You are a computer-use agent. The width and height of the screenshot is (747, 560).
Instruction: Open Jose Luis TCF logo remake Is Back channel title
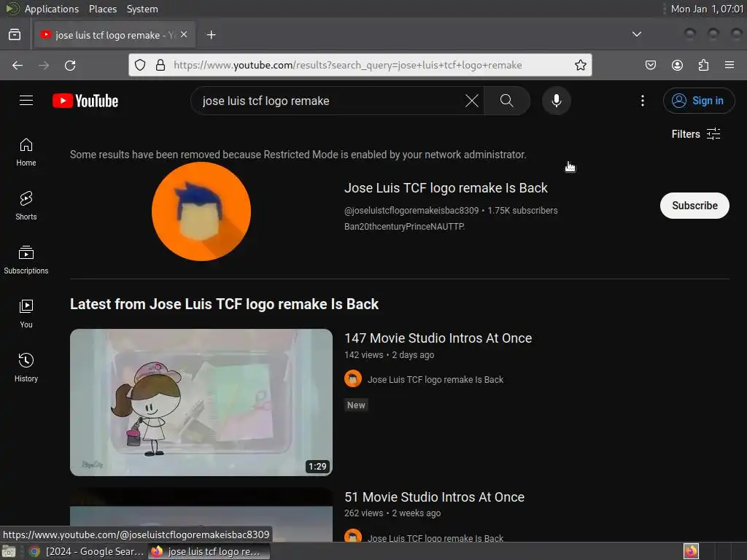[446, 188]
